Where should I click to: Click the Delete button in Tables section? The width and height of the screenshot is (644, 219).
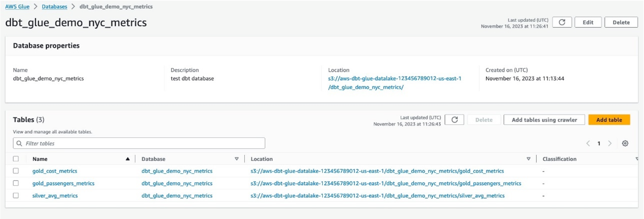(x=484, y=120)
